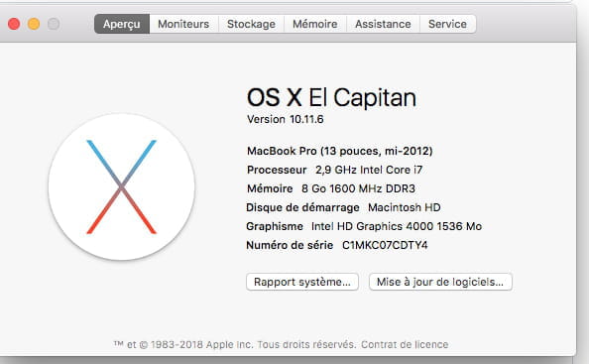Click the MacBook Pro model name line

tap(339, 151)
